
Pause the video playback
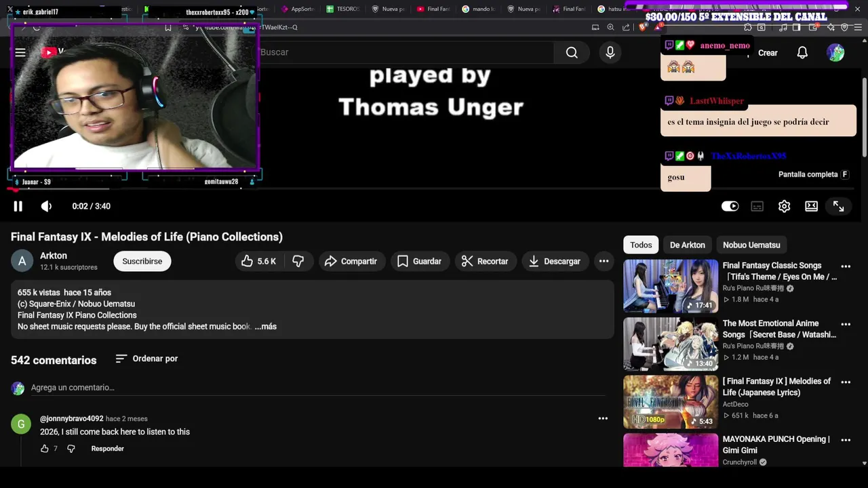[x=18, y=206]
